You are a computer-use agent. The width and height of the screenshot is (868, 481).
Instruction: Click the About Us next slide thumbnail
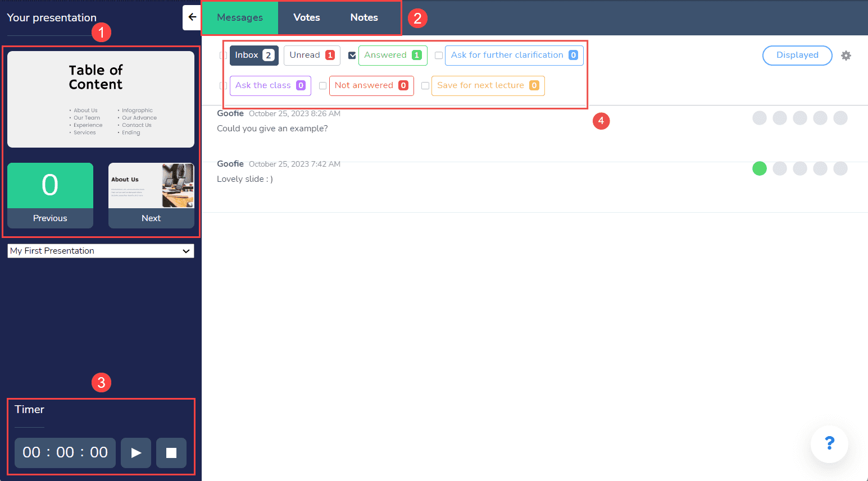[151, 186]
